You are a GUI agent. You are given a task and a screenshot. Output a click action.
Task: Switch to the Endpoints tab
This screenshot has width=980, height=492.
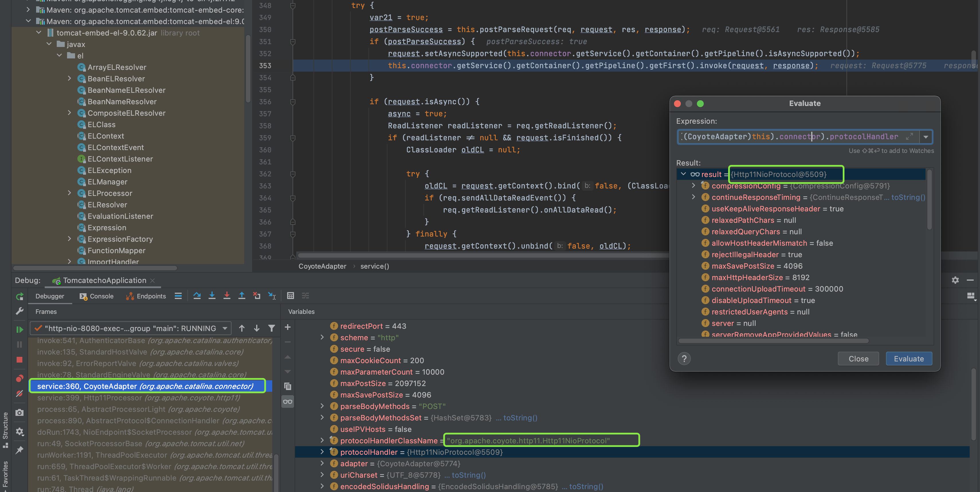pyautogui.click(x=146, y=296)
